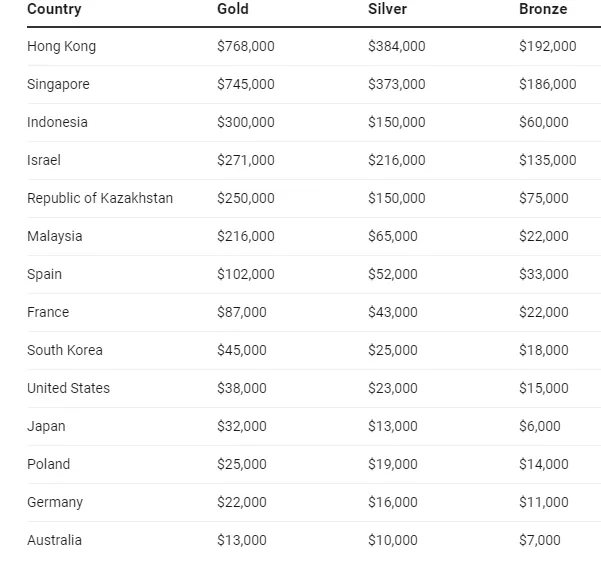
Task: Select Australia's bronze value $7,000
Action: pos(539,540)
